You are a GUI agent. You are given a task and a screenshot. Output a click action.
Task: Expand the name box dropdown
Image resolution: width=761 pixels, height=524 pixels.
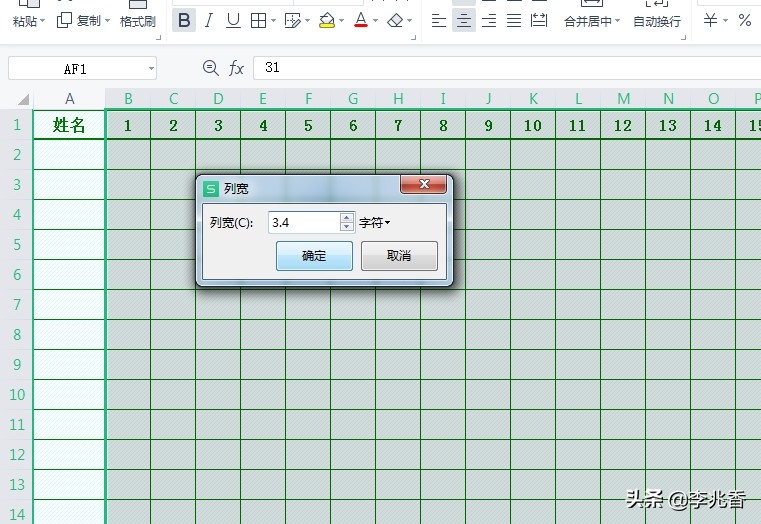pyautogui.click(x=151, y=68)
